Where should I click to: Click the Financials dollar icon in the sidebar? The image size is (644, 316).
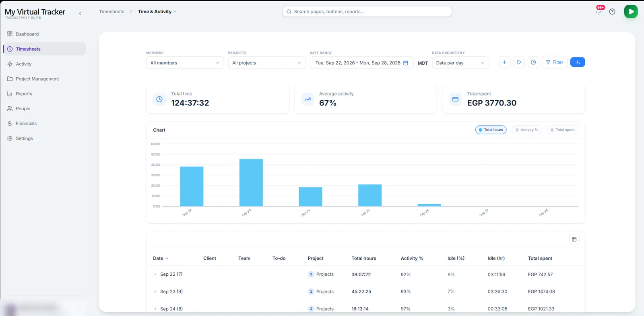tap(10, 124)
